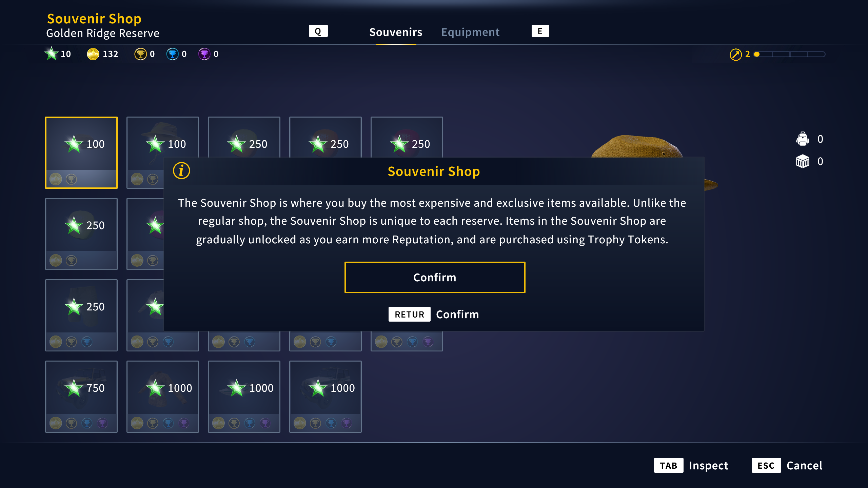868x488 pixels.
Task: Click the Confirm button in dialog
Action: (434, 277)
